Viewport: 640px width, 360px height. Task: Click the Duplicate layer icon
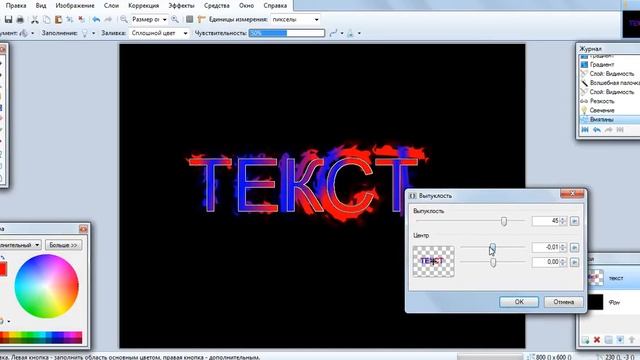[x=609, y=340]
